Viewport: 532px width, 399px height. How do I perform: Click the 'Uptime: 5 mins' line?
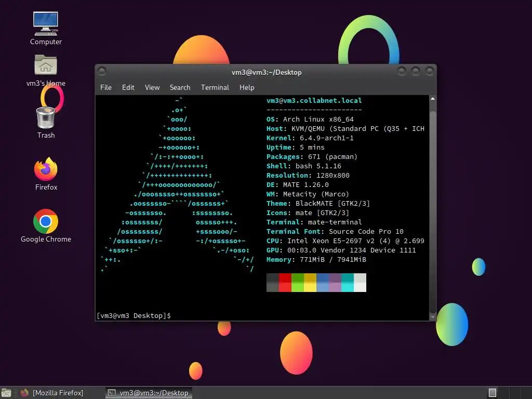295,147
